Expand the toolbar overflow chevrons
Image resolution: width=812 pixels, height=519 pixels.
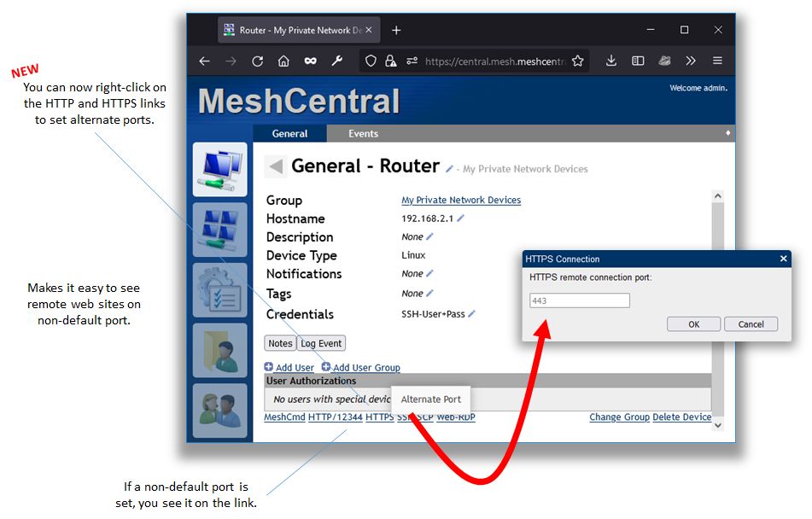[x=691, y=61]
